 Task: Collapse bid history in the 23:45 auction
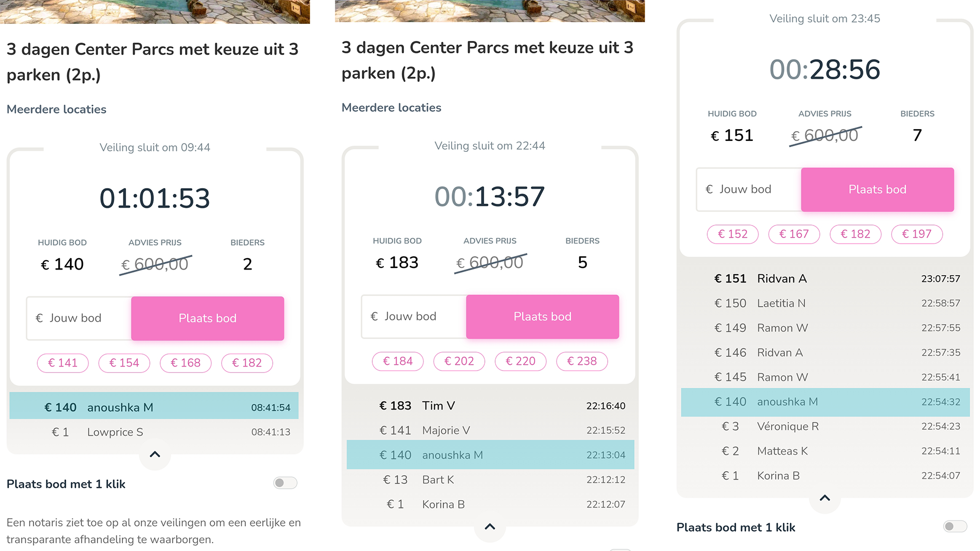coord(824,498)
